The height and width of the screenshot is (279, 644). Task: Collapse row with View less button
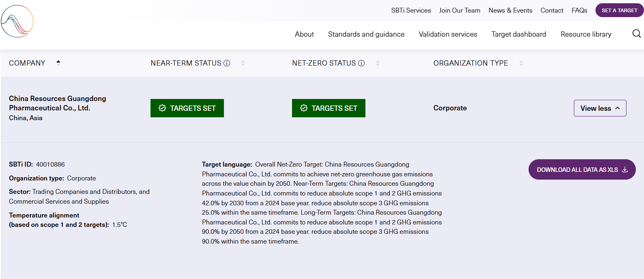(x=600, y=108)
